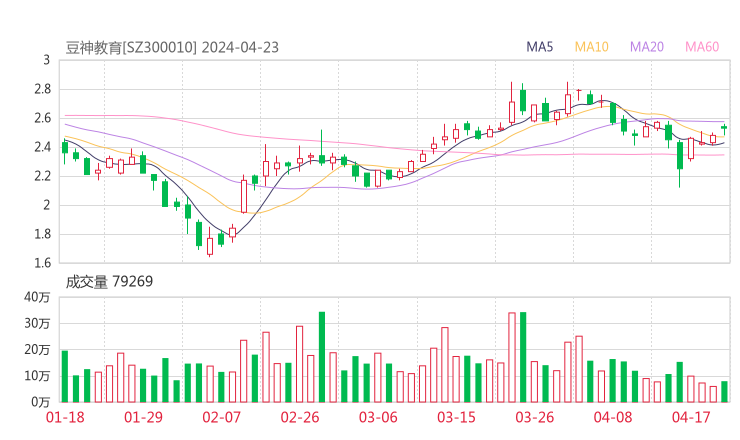The image size is (740, 440).
Task: Click the 40万 volume axis value
Action: pyautogui.click(x=37, y=297)
